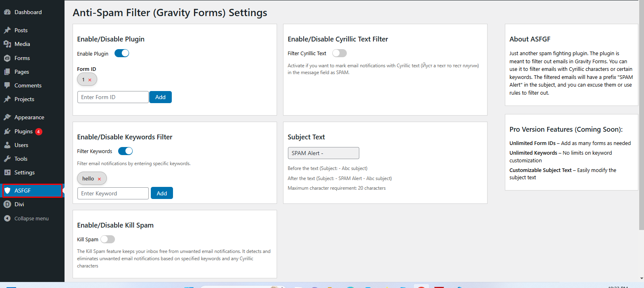Viewport: 644px width, 288px height.
Task: Click the Collapse menu arrow icon
Action: coord(7,218)
